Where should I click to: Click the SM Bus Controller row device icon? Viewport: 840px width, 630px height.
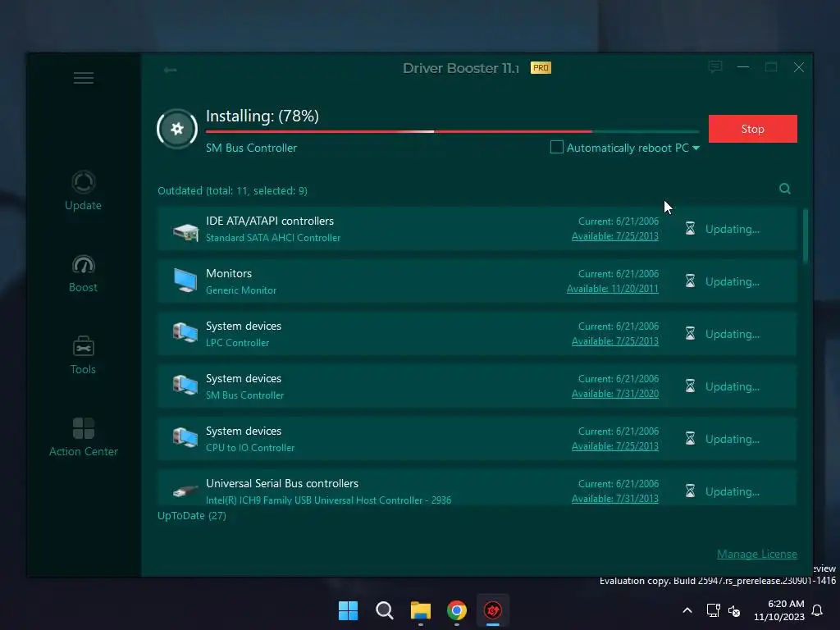(185, 386)
